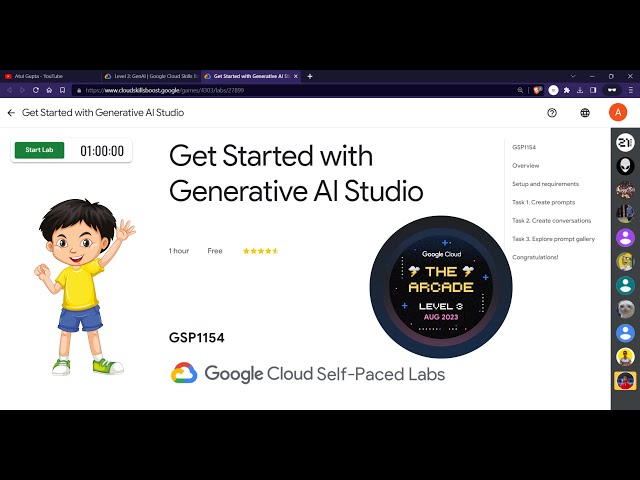Select the cat face avatar in the sidebar

click(625, 310)
